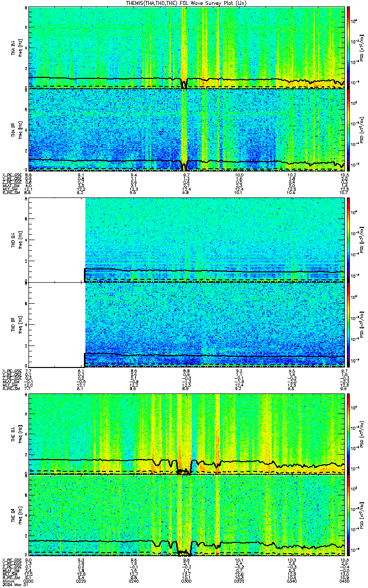
Task: Click the color bar beside THE B-parallel panel
Action: pos(348,515)
